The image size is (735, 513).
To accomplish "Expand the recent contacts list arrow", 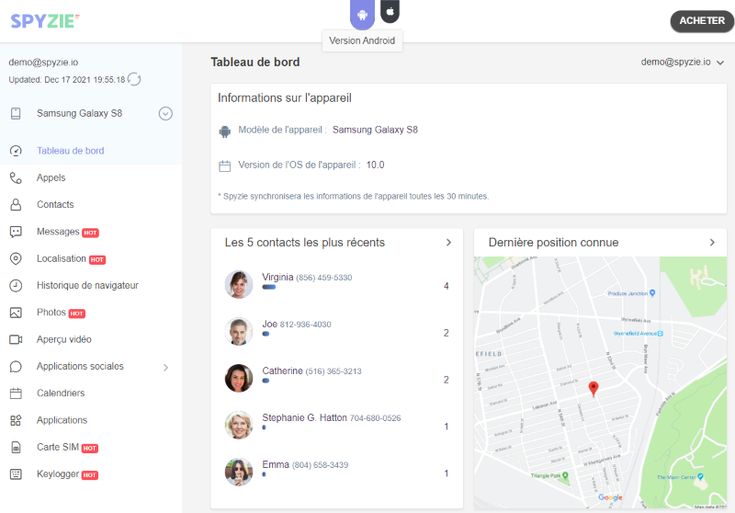I will coord(447,242).
